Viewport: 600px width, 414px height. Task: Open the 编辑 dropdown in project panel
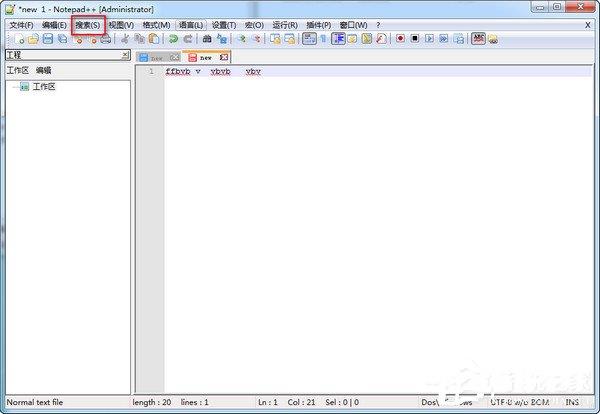(44, 70)
